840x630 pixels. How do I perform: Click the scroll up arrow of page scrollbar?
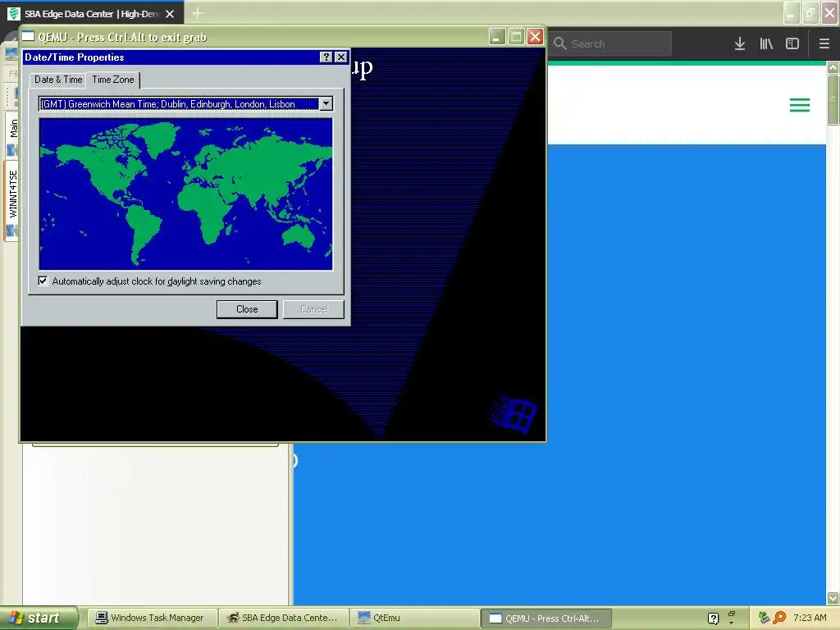(833, 68)
